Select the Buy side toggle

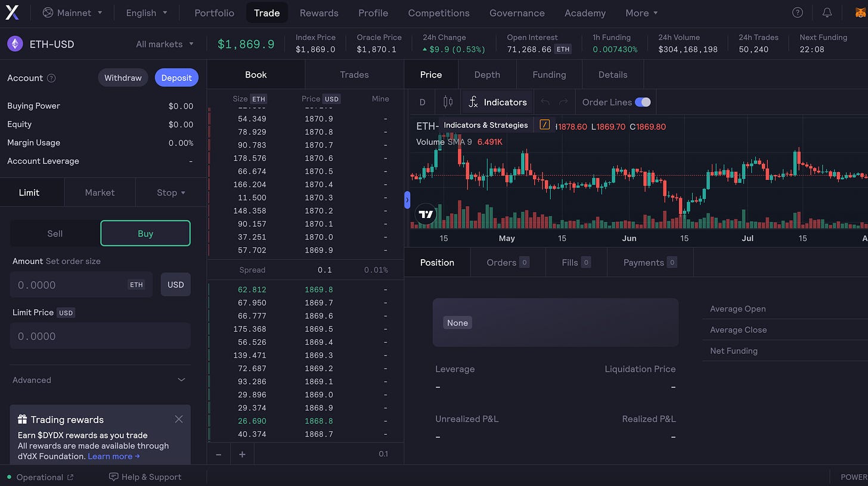coord(145,233)
